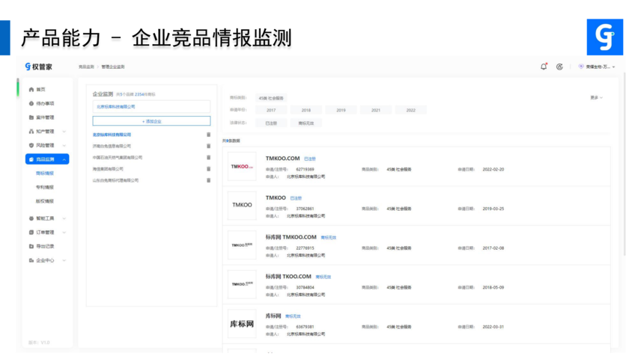Open the 专利情报 submenu item
This screenshot has width=644, height=362.
point(45,187)
